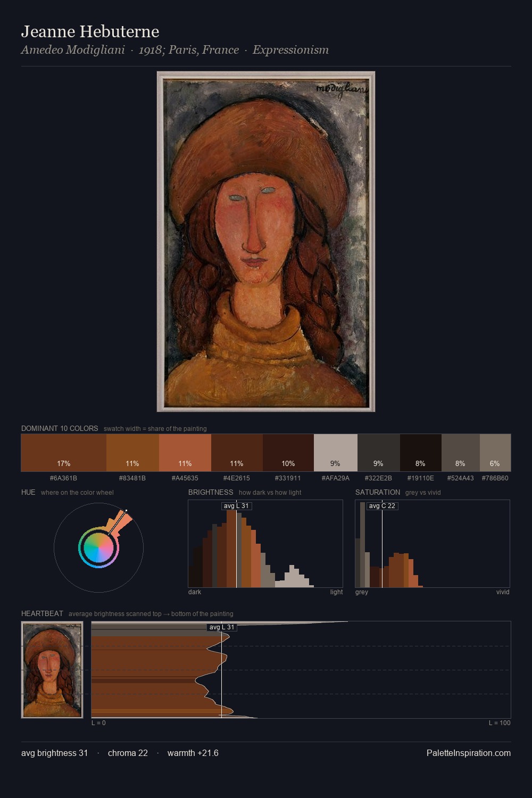Viewport: 532px width, 798px height.
Task: Open the PaletteInspiration.com link
Action: [x=469, y=753]
